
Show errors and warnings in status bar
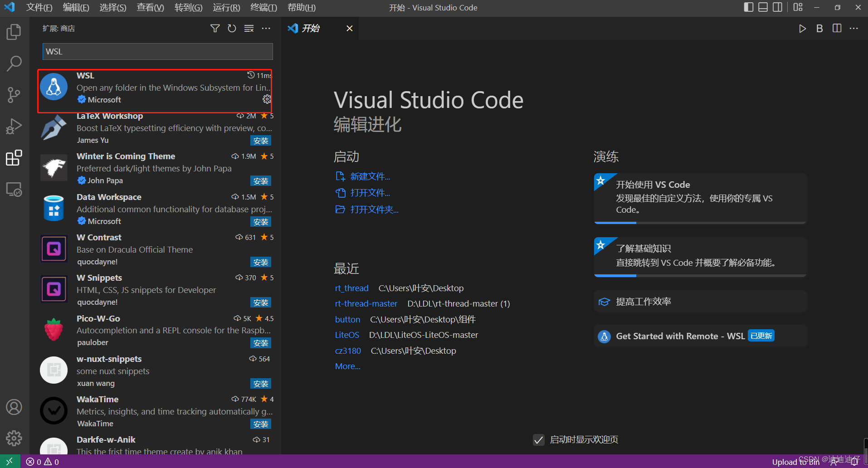pos(43,462)
